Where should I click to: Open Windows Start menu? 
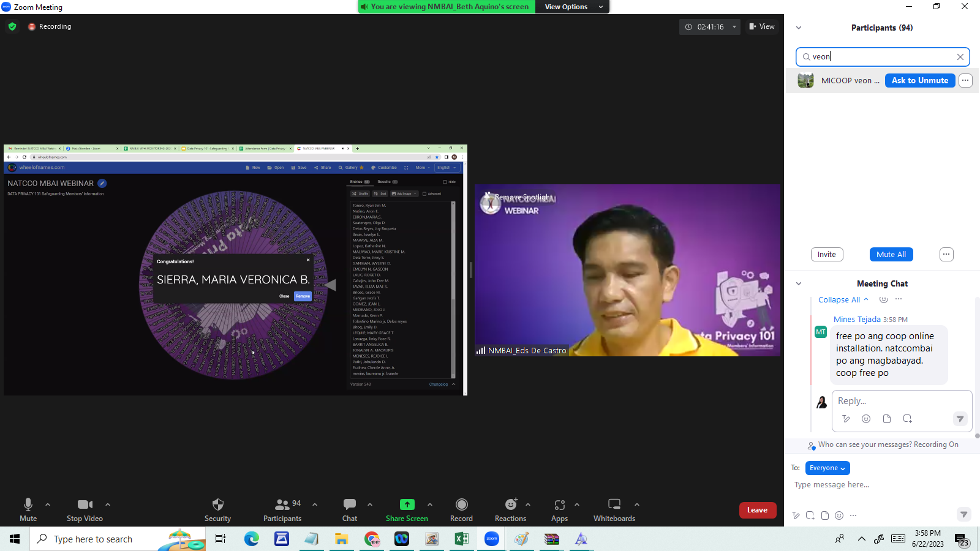click(15, 539)
